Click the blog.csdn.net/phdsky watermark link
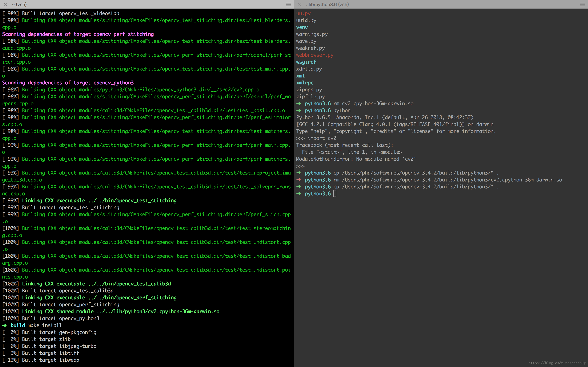Viewport: 588px width, 367px height. [x=557, y=363]
